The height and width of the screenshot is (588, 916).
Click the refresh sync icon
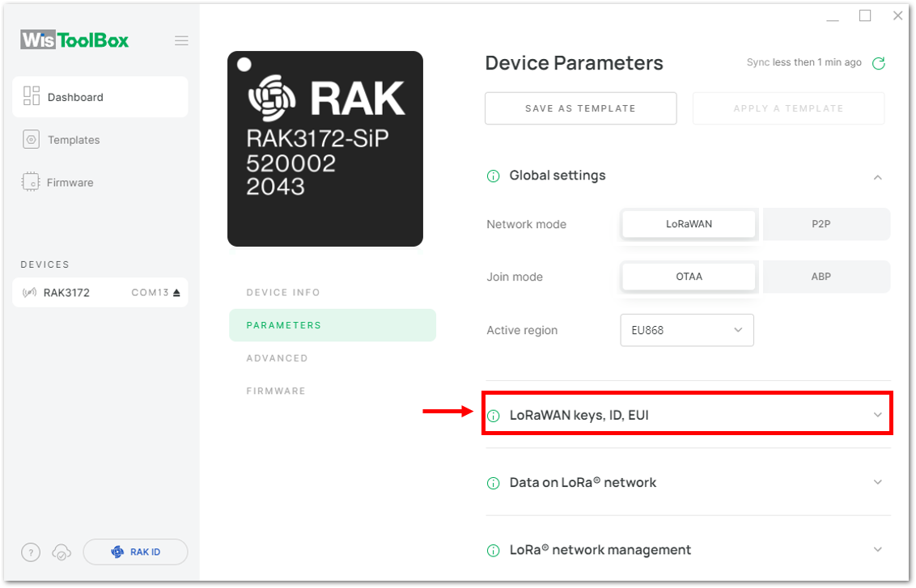pyautogui.click(x=879, y=63)
